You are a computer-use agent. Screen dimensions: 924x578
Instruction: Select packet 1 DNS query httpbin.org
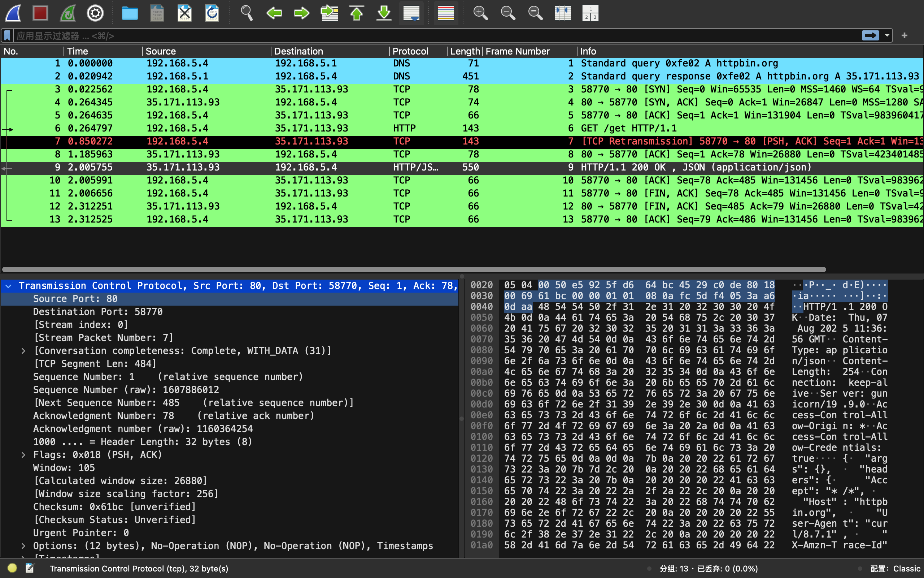coord(462,64)
